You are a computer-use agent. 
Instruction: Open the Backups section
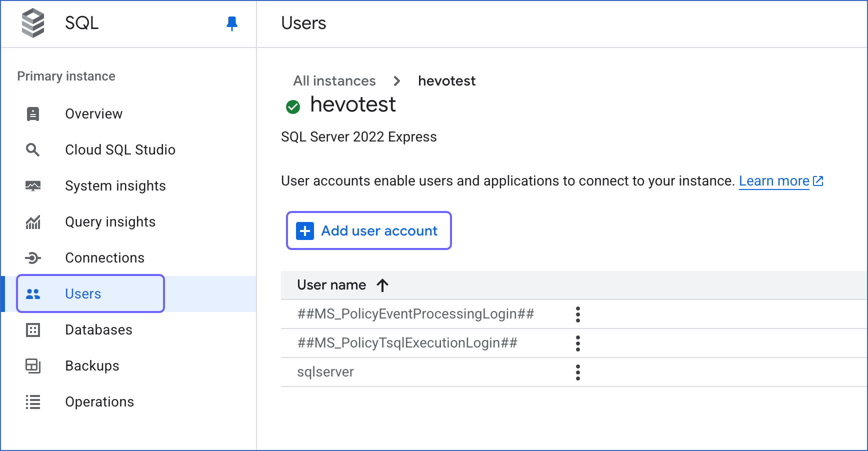coord(92,366)
